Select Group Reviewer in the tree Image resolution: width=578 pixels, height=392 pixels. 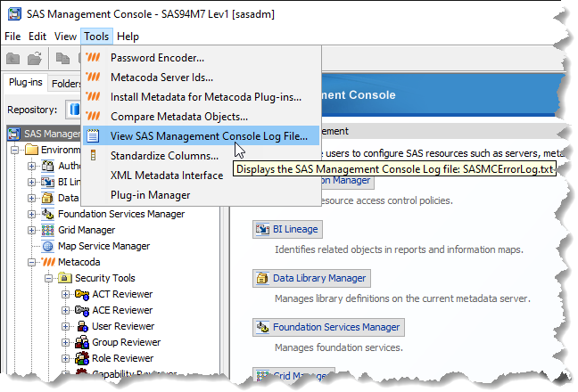coord(126,342)
